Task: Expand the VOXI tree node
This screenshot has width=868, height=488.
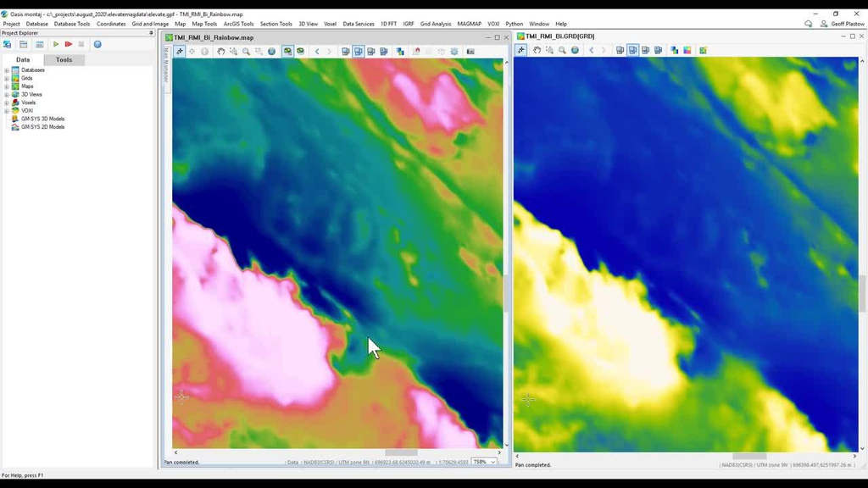Action: coord(7,111)
